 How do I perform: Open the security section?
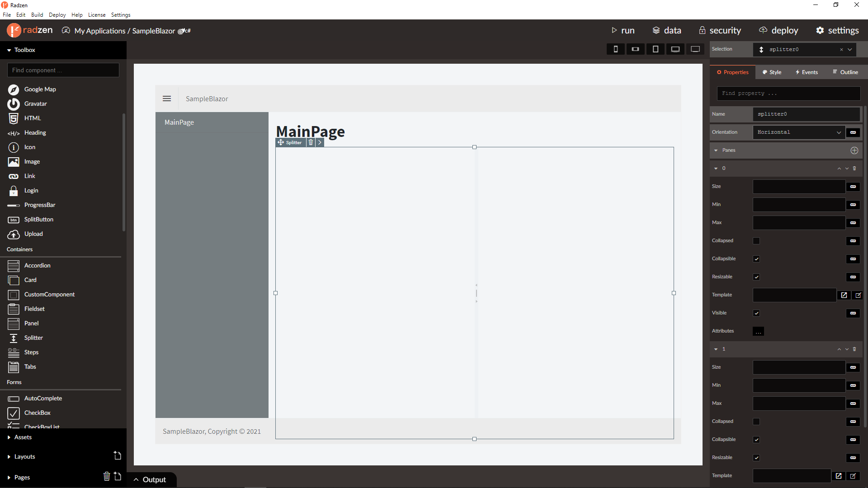tap(720, 31)
